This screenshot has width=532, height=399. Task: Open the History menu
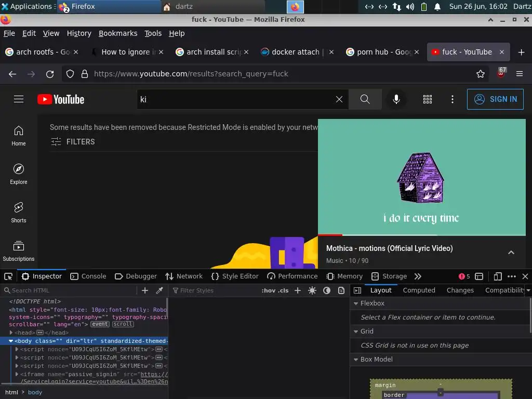pos(79,33)
